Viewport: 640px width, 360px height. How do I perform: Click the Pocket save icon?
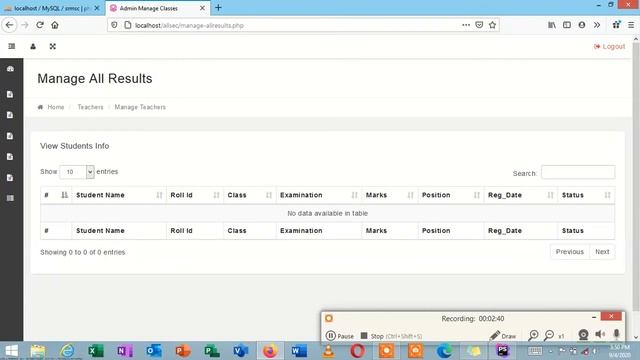[x=479, y=25]
